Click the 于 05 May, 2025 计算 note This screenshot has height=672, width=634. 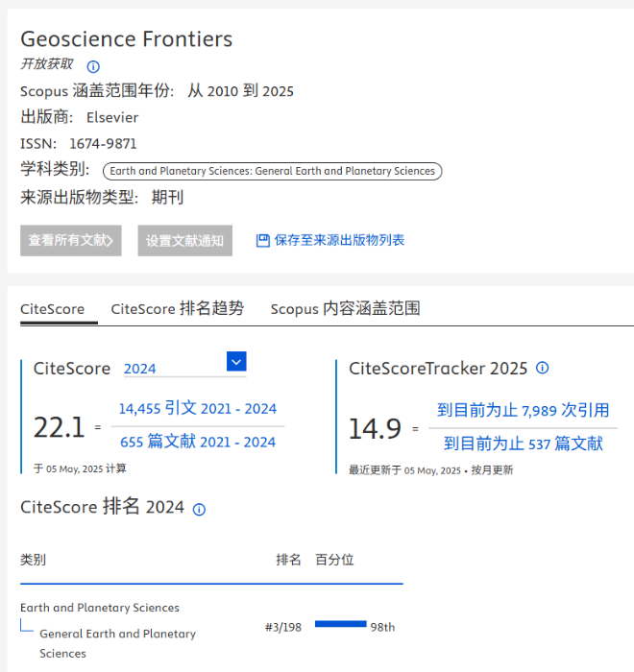[x=80, y=468]
